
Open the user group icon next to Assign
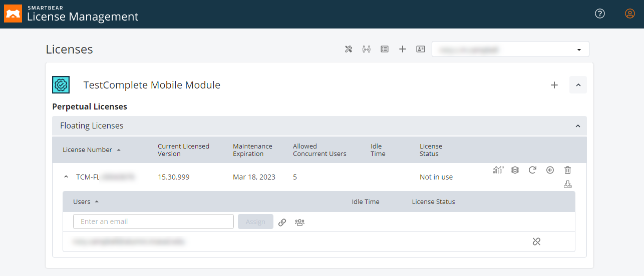[x=299, y=222]
